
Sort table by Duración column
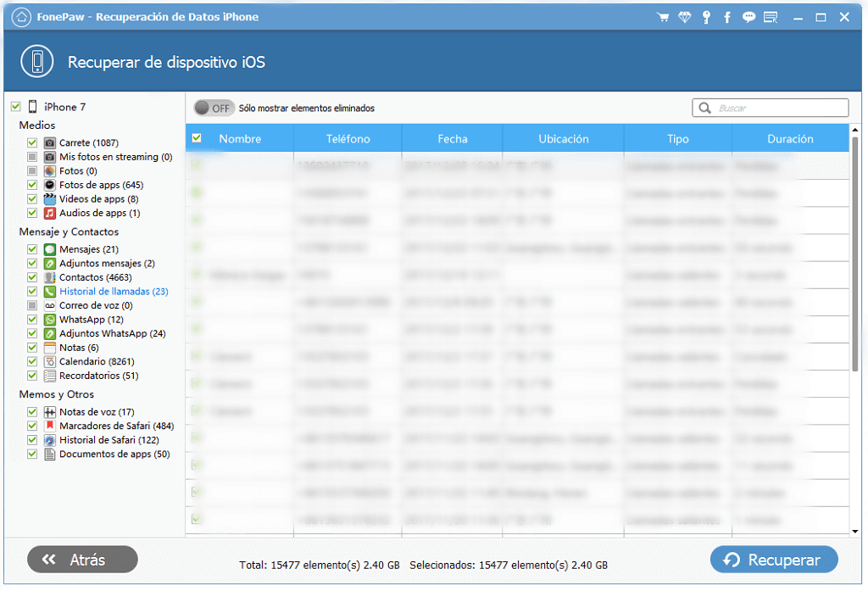[x=790, y=138]
